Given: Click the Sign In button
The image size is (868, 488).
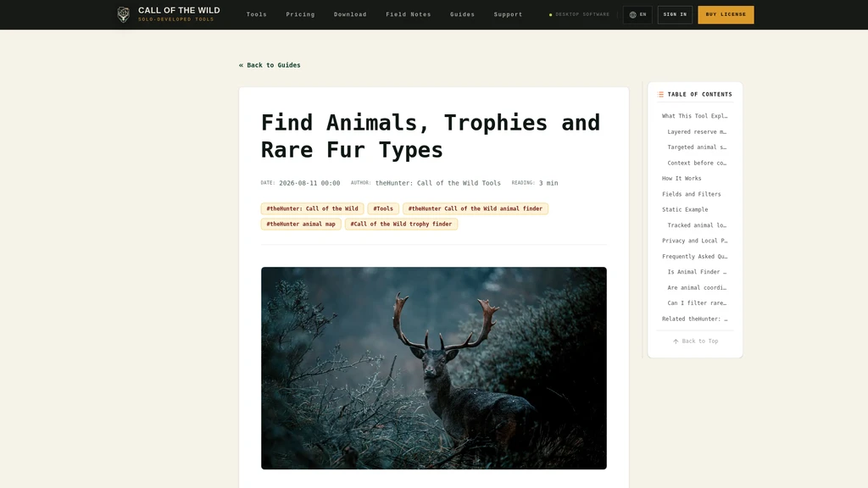Looking at the screenshot, I should (675, 15).
